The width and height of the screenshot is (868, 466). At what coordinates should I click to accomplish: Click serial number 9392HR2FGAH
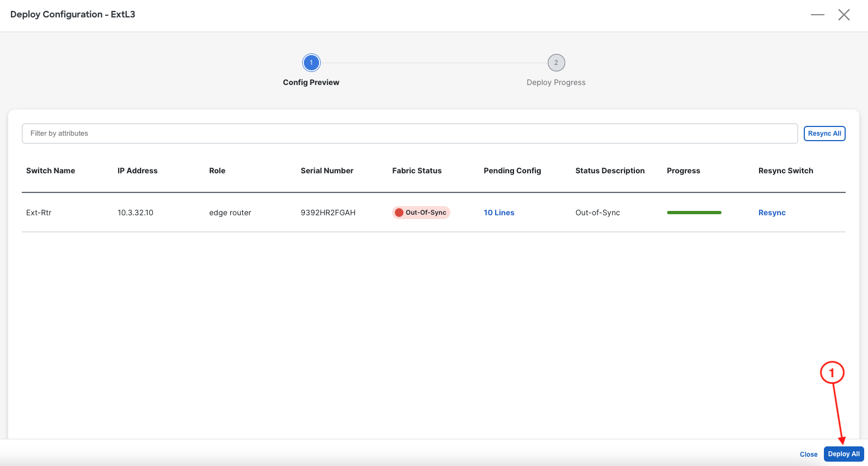pos(328,213)
